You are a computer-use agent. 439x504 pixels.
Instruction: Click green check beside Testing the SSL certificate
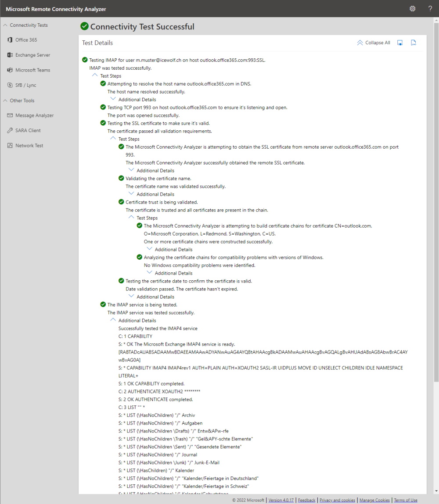click(x=103, y=123)
